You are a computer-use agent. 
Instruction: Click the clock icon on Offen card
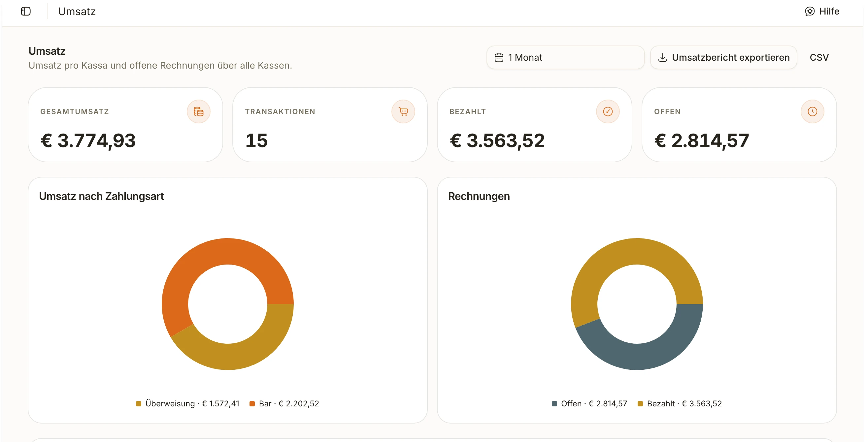tap(812, 111)
